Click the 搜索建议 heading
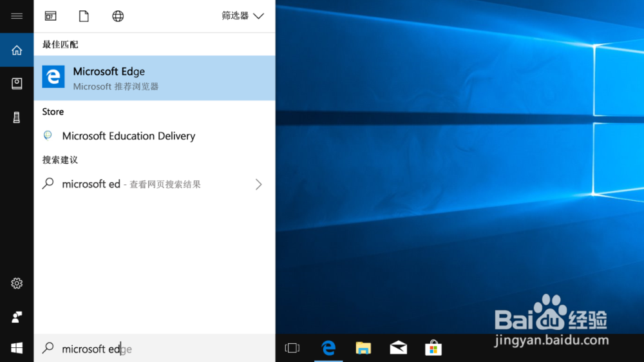Viewport: 644px width, 362px height. tap(60, 160)
